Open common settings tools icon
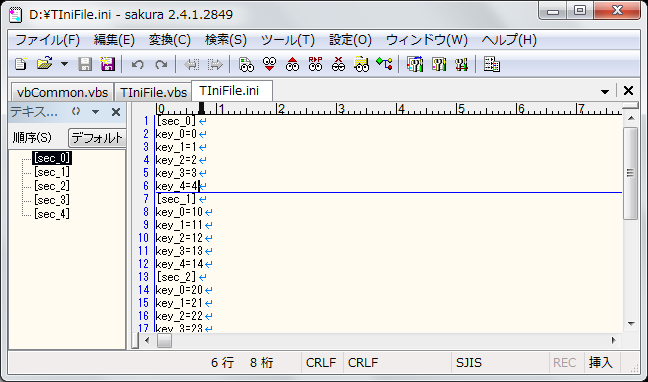 461,64
